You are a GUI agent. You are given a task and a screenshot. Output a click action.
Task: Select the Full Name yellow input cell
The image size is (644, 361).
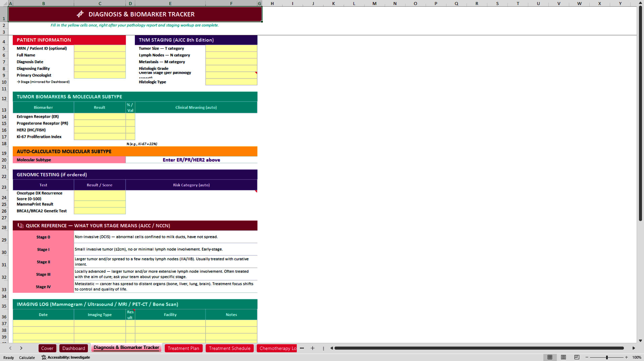(x=100, y=55)
